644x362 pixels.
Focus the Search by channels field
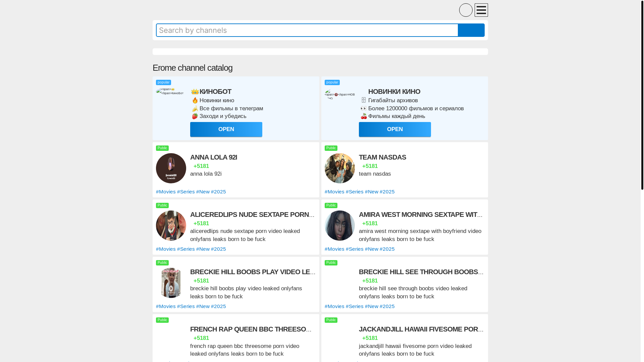coord(307,30)
